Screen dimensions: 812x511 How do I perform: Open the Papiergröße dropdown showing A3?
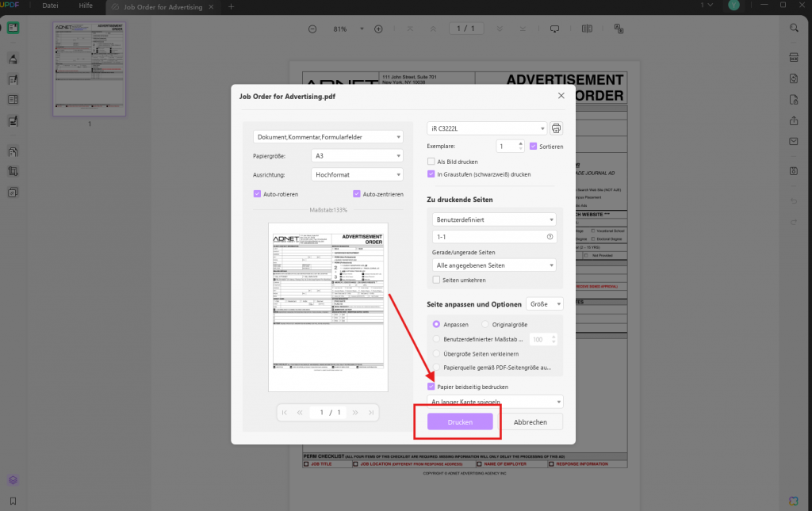[x=357, y=155]
